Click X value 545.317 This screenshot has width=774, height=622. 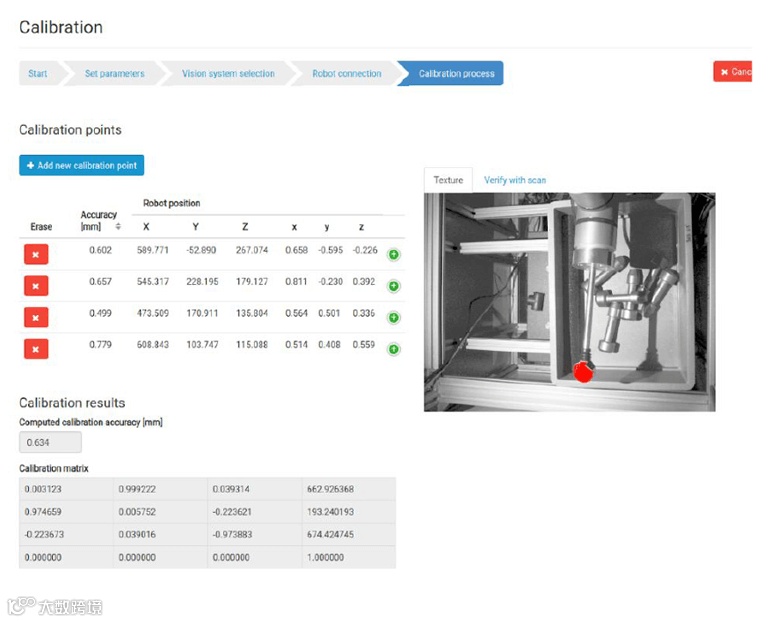[x=153, y=282]
